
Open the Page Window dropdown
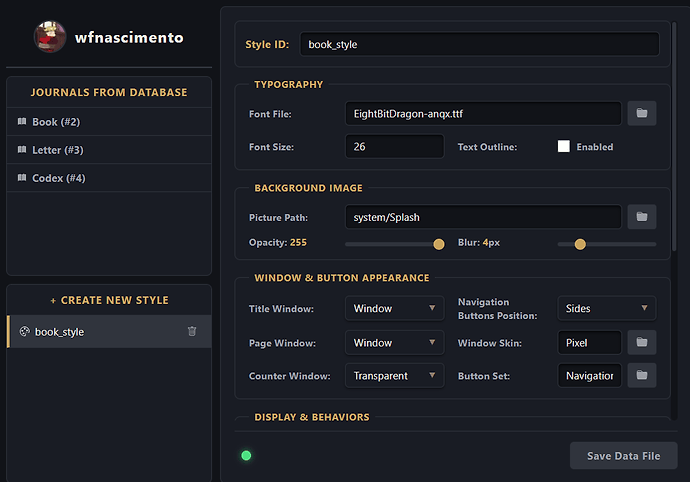tap(395, 342)
